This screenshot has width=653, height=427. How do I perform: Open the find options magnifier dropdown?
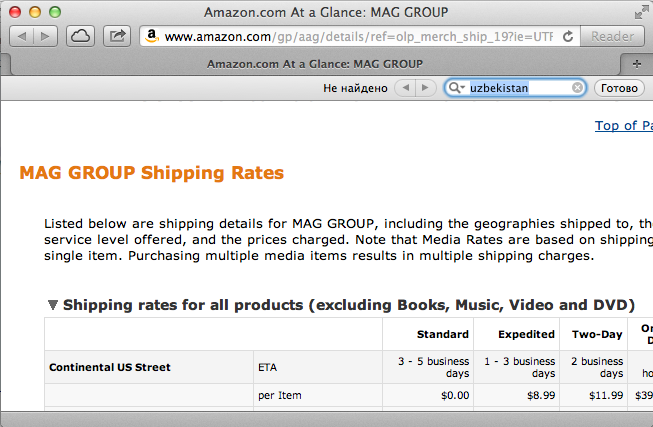coord(456,87)
